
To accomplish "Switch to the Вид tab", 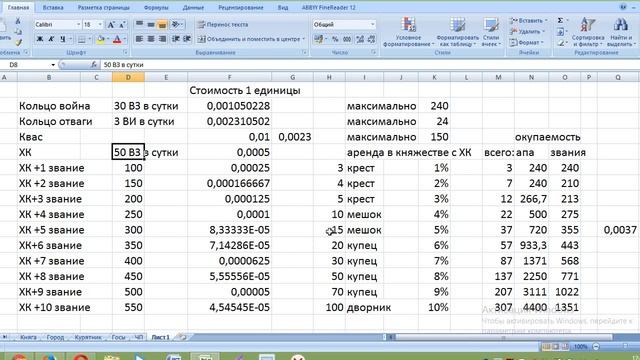I will click(283, 7).
